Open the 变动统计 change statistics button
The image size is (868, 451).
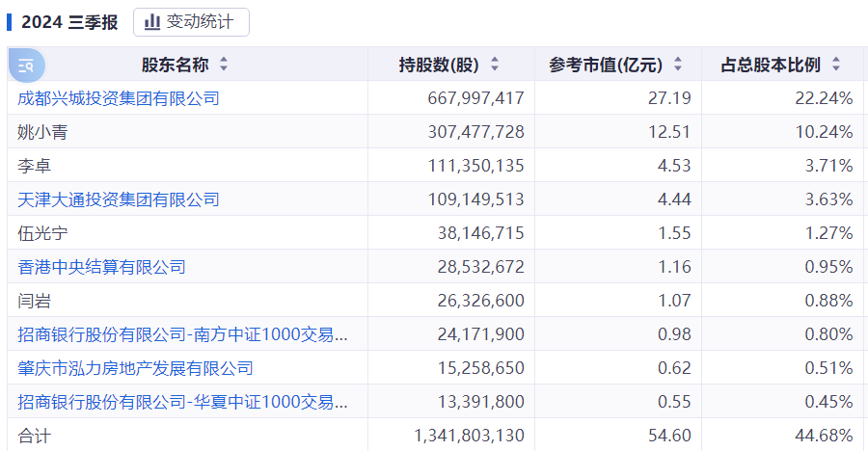point(191,22)
